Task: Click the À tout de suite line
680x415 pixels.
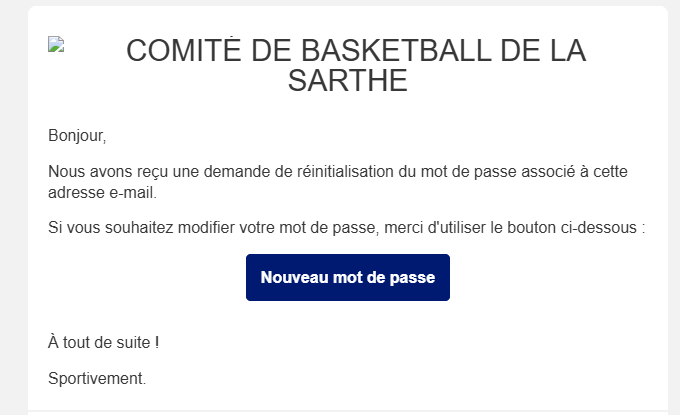Action: pyautogui.click(x=103, y=343)
